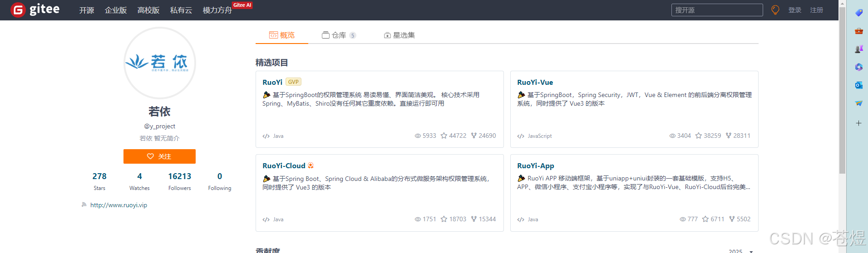
Task: Click the fork icon on RuoYi-Cloud card
Action: pyautogui.click(x=474, y=219)
